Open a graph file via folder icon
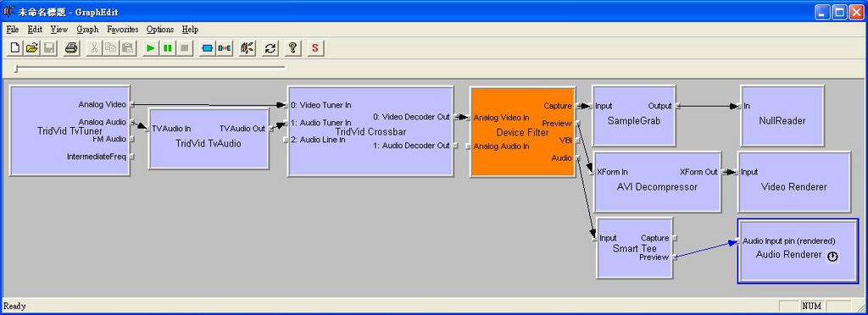Screen dimensions: 868x315 (32, 48)
